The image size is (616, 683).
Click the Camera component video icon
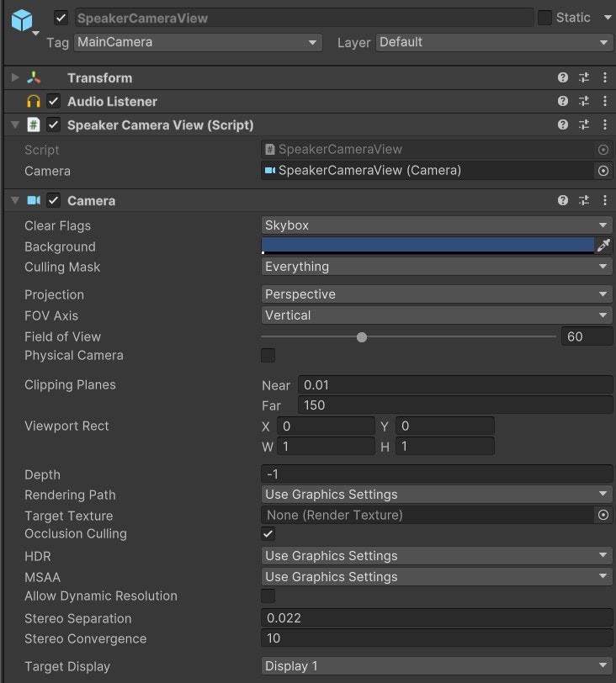34,200
